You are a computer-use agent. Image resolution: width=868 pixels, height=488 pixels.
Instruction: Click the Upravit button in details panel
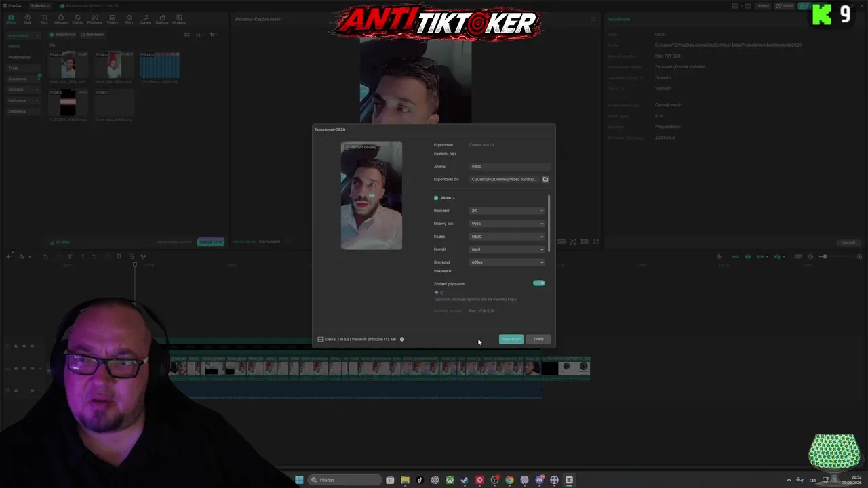(848, 243)
